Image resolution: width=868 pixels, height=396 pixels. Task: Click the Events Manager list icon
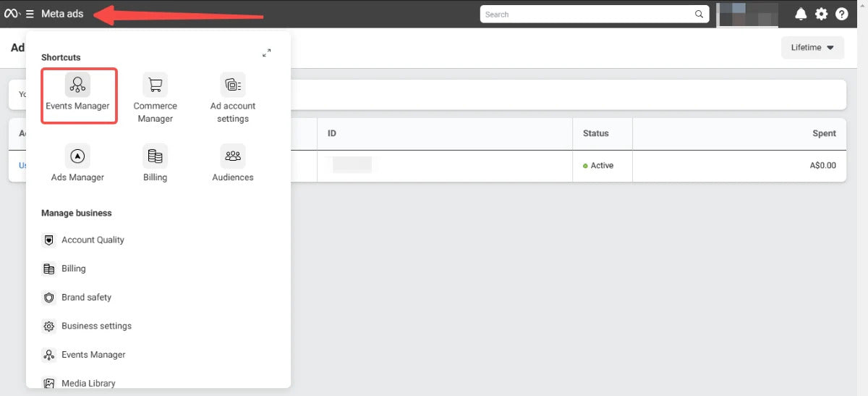click(49, 355)
